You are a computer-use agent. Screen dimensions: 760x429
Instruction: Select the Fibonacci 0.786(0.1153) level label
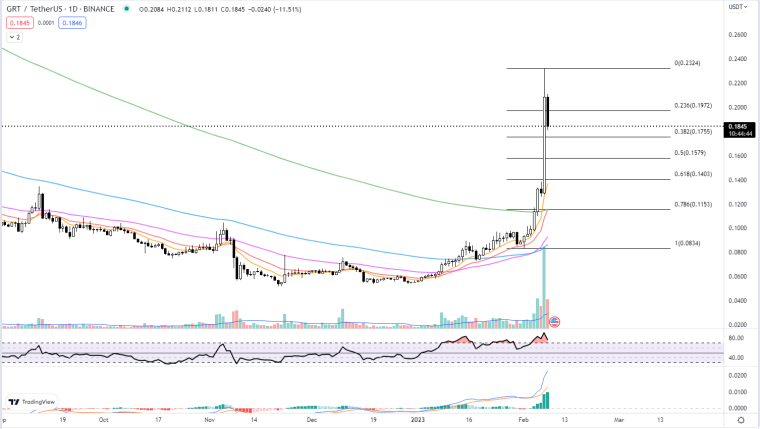693,205
